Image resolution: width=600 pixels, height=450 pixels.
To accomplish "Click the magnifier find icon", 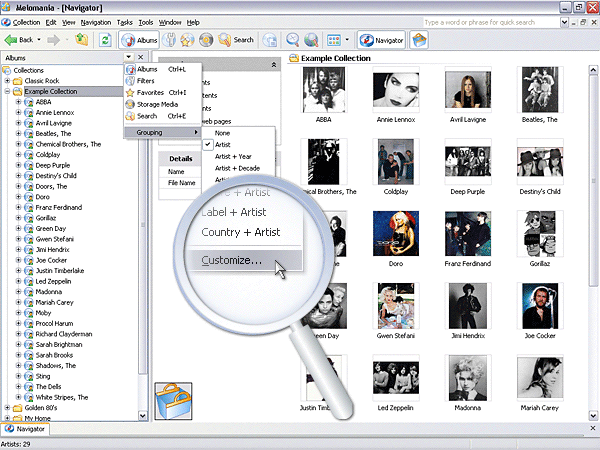I will (x=293, y=40).
